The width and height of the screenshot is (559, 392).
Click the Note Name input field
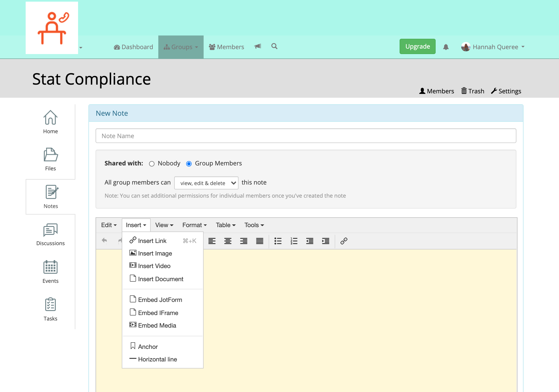point(306,136)
